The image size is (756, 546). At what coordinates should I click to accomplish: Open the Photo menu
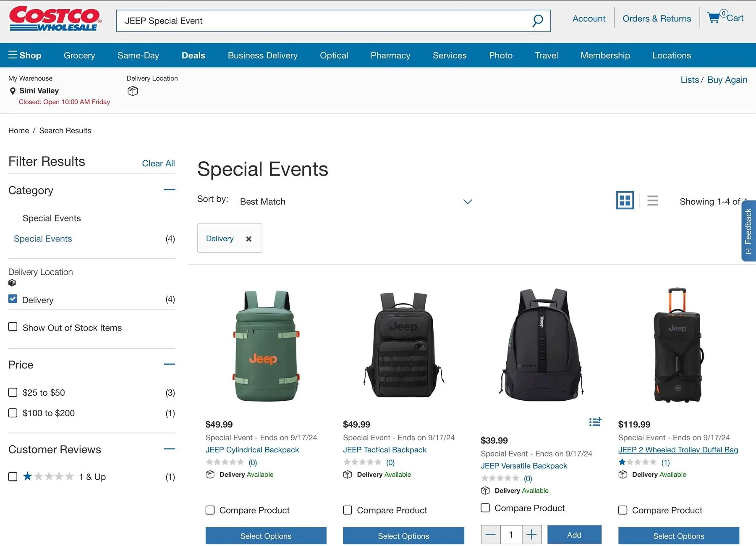click(x=501, y=55)
